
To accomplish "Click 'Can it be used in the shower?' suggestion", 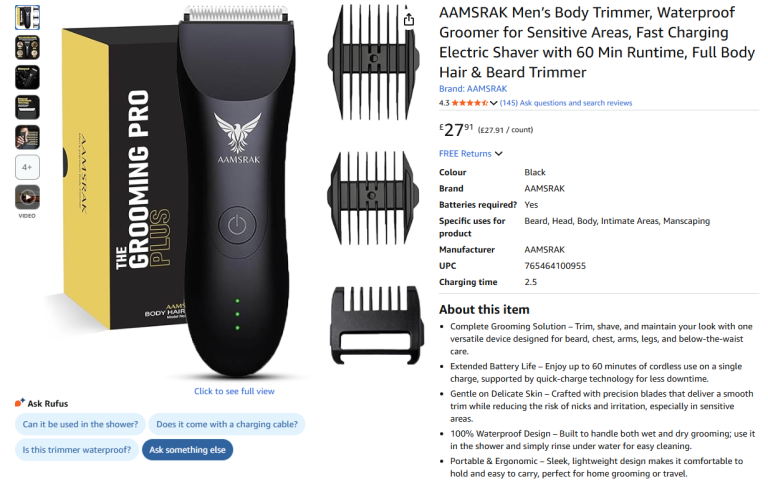I will (x=80, y=424).
